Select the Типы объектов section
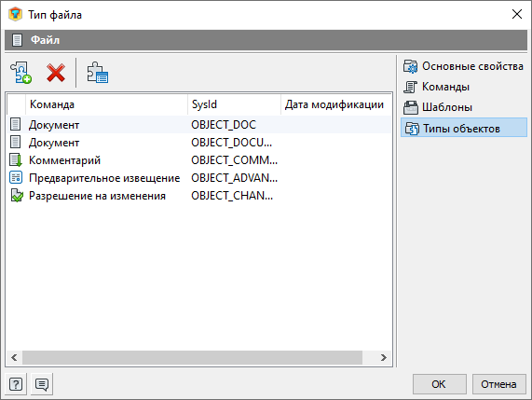Viewport: 532px width, 400px height. pos(464,128)
